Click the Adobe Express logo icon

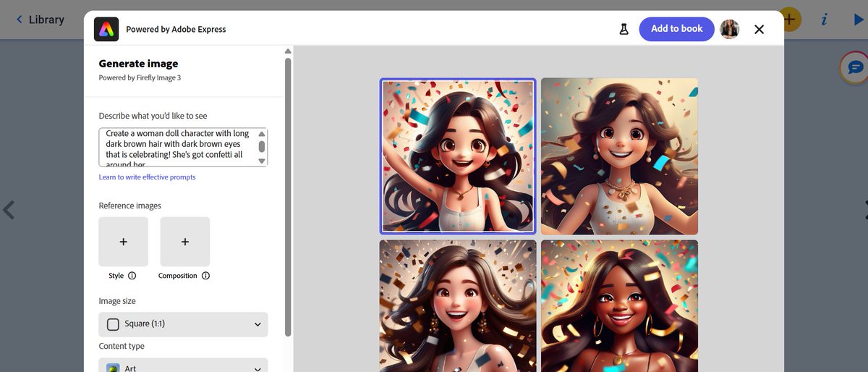pyautogui.click(x=106, y=29)
